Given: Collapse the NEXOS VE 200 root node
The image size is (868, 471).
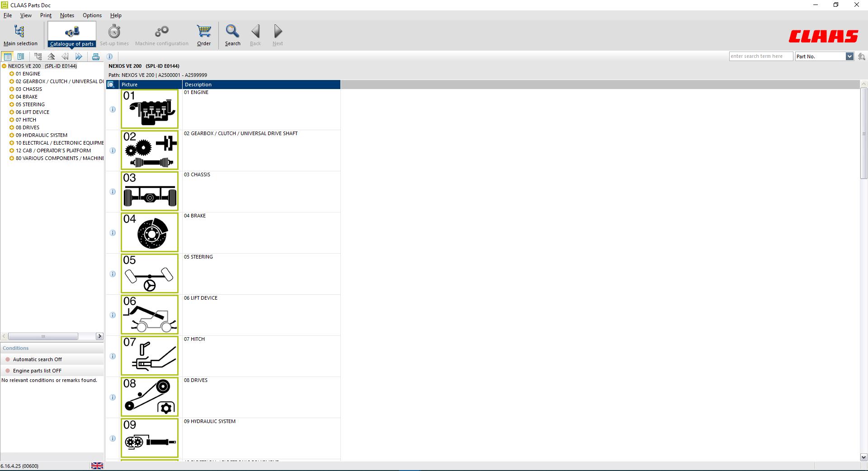Looking at the screenshot, I should (x=4, y=66).
